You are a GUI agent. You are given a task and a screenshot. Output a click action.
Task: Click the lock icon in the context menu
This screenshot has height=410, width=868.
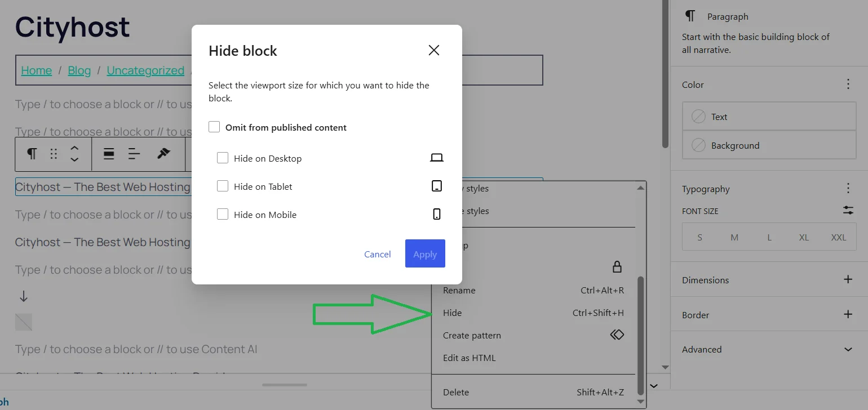click(617, 267)
